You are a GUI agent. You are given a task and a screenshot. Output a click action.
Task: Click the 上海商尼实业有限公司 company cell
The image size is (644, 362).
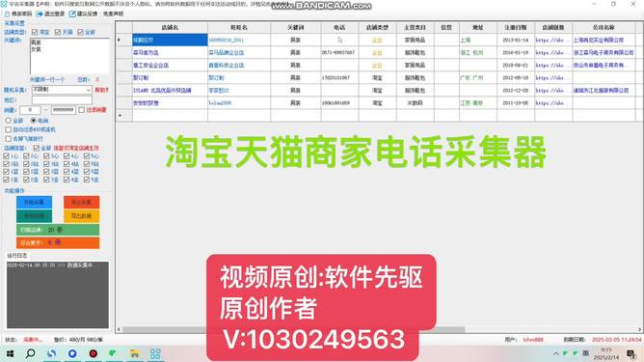[x=604, y=40]
